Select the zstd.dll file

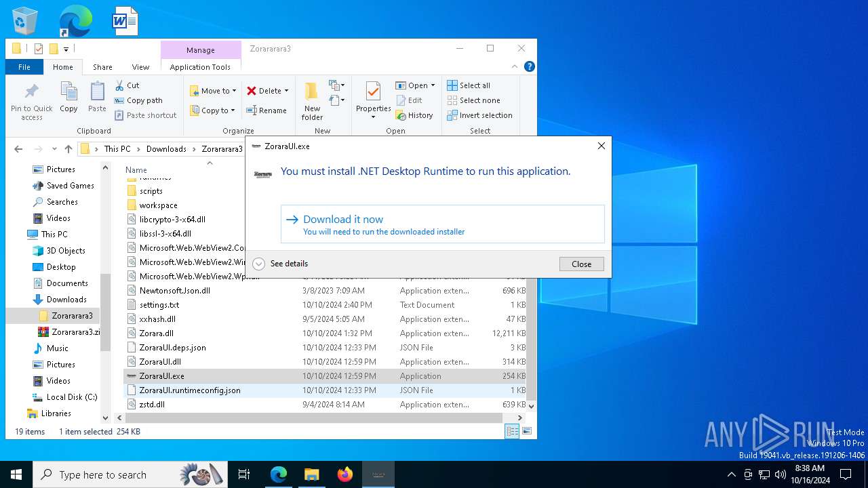tap(152, 405)
